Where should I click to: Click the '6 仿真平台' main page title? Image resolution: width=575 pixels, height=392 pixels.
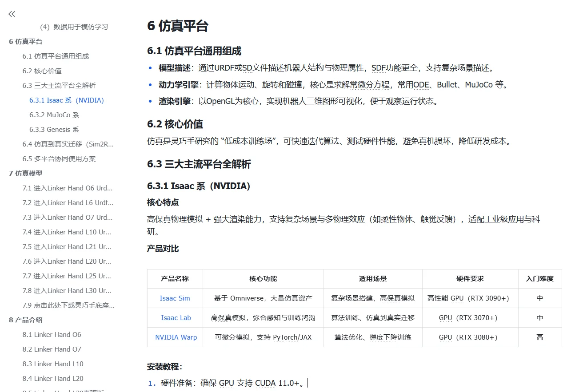(178, 26)
